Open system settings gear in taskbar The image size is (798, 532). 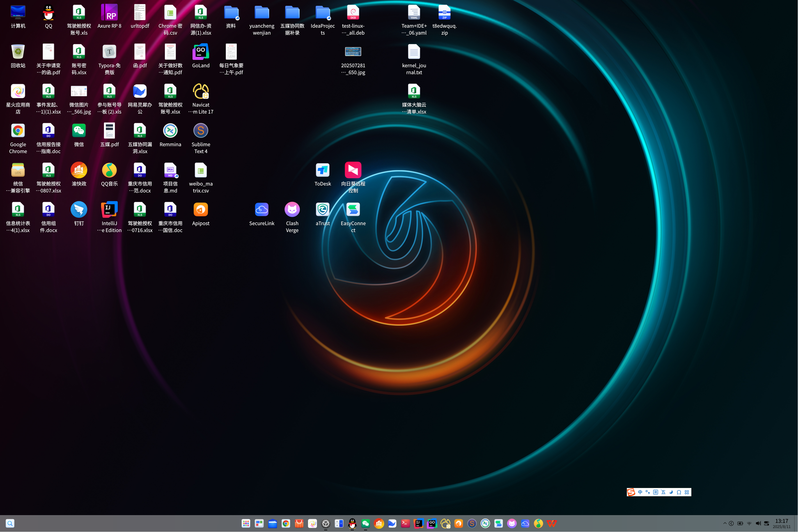[326, 523]
